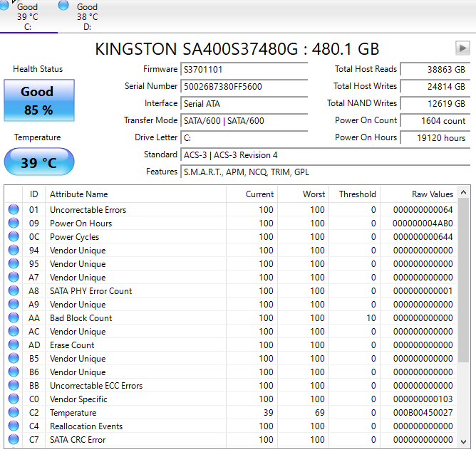This screenshot has height=452, width=476.
Task: Click the status icon for SATA CRC Error
Action: (14, 439)
